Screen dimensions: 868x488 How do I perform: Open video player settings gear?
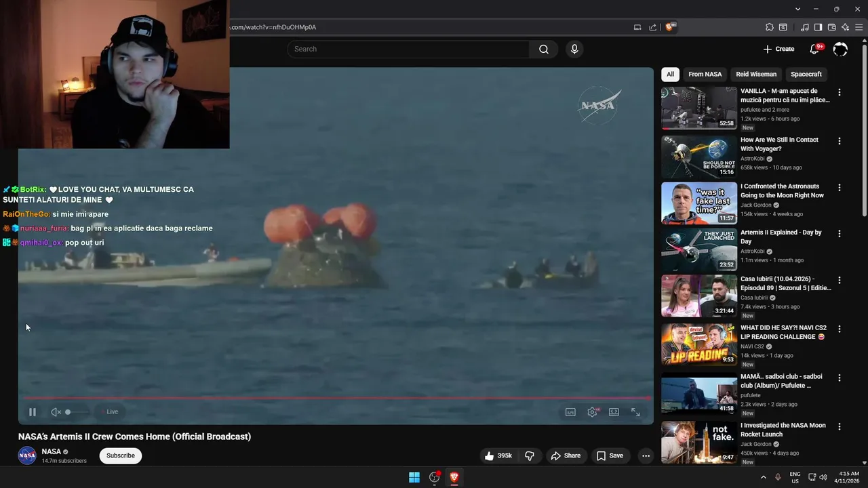coord(592,412)
